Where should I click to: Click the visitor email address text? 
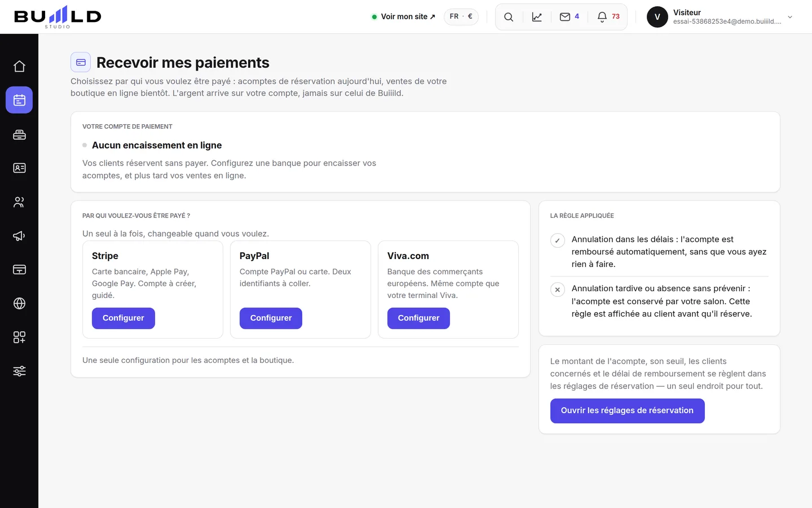click(x=727, y=21)
